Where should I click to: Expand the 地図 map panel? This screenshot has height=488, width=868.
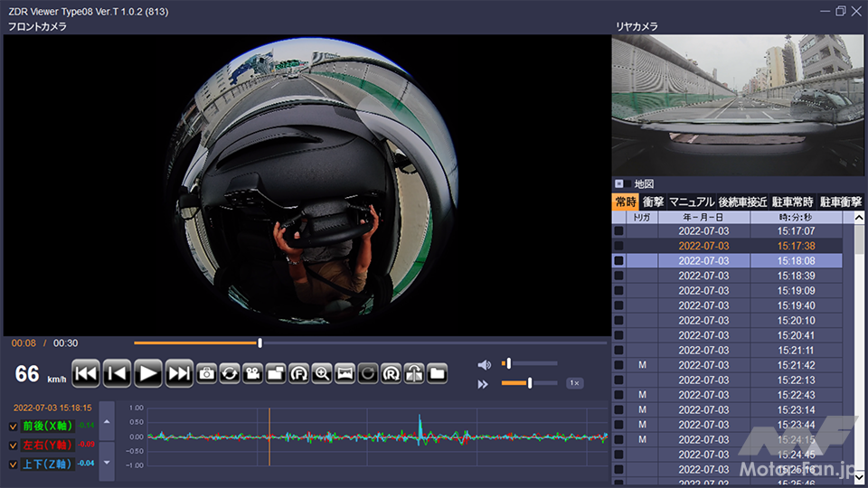click(618, 183)
